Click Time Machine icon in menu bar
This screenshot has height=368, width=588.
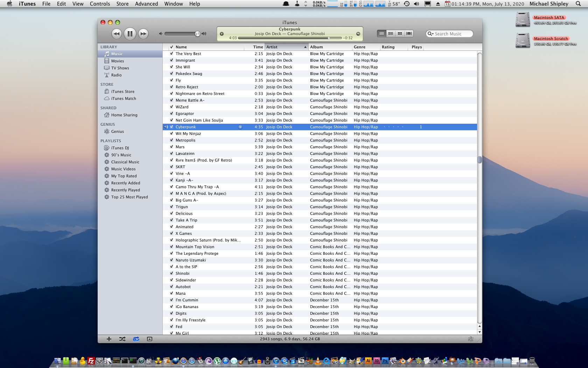407,4
